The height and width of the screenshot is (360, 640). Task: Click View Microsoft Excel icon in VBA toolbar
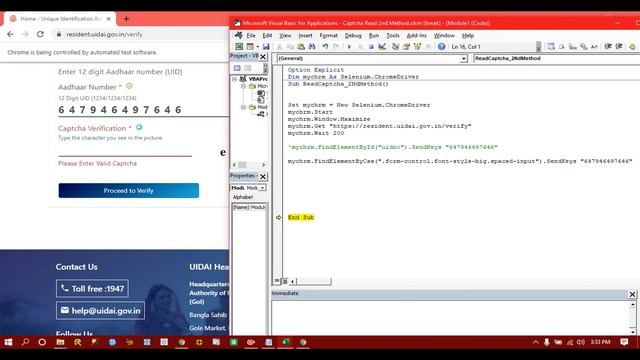(239, 47)
